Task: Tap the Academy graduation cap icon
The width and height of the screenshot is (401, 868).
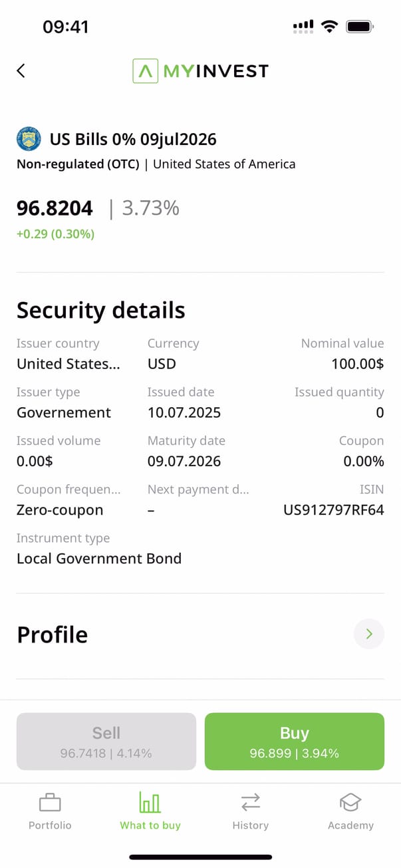Action: point(350,803)
